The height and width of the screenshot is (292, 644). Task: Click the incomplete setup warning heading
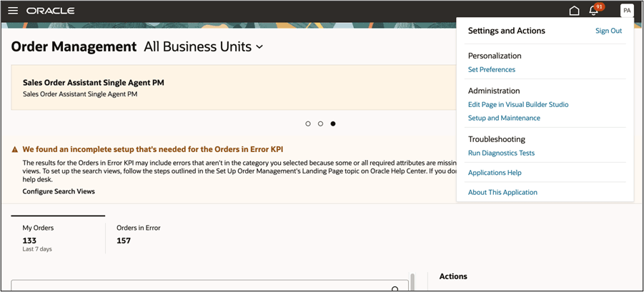pyautogui.click(x=153, y=149)
